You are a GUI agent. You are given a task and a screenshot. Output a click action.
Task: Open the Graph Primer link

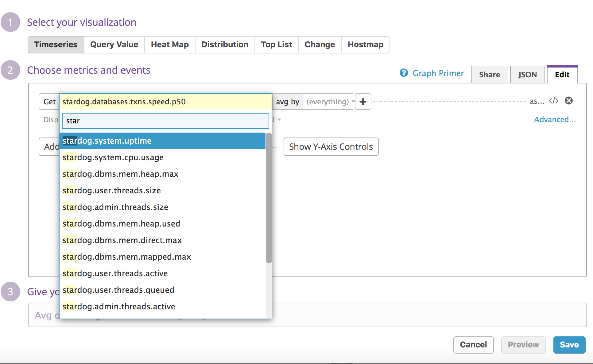click(438, 73)
